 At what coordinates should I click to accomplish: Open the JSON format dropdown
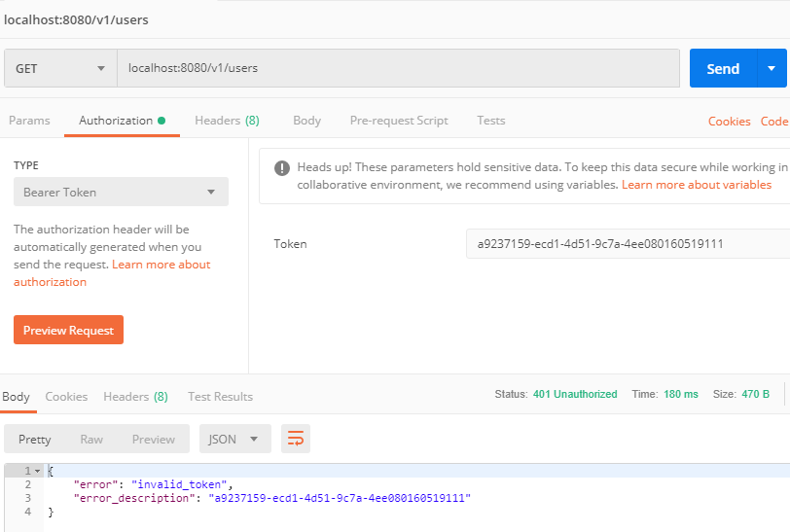pyautogui.click(x=234, y=439)
